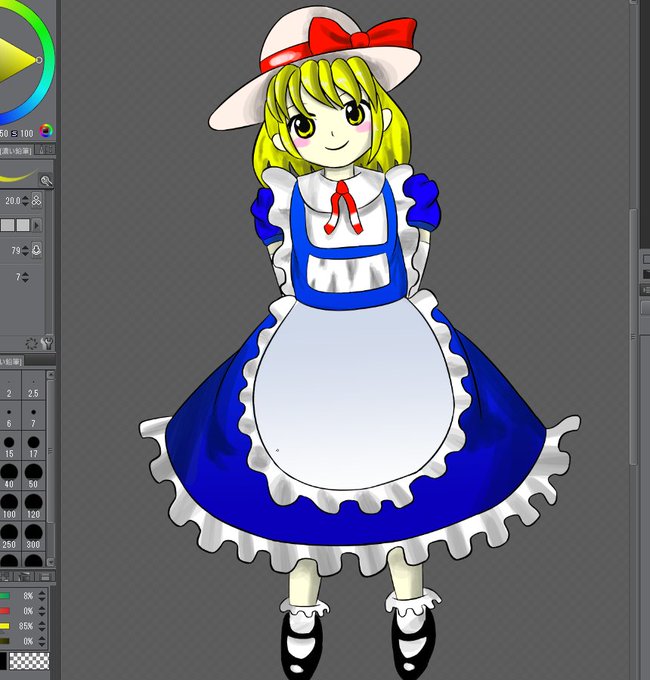Select the first grey square option
The height and width of the screenshot is (680, 650).
[7, 225]
